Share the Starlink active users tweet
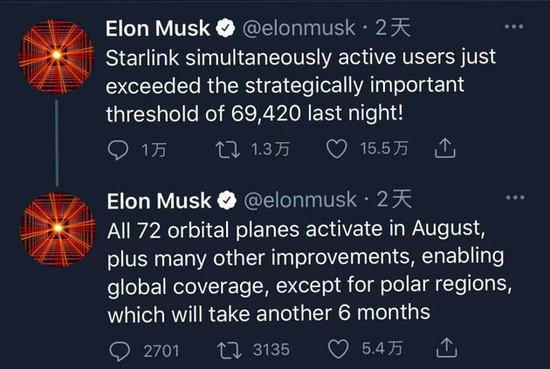The width and height of the screenshot is (550, 369). [x=445, y=148]
